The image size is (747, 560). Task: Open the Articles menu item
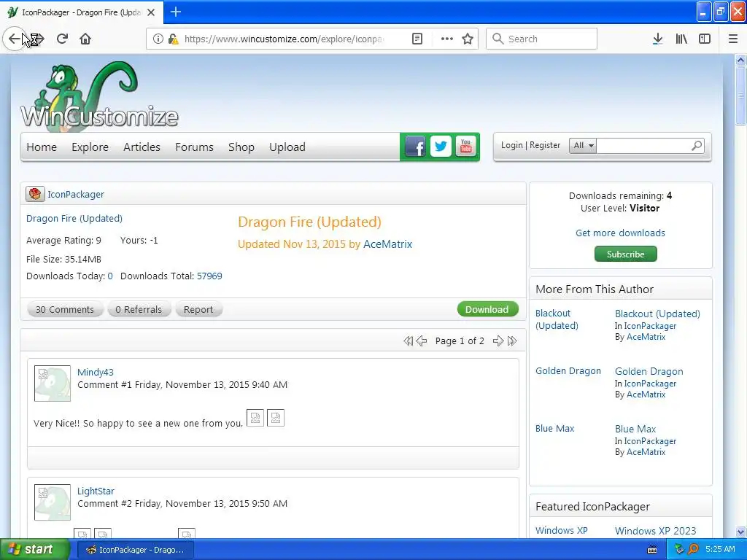click(x=142, y=147)
